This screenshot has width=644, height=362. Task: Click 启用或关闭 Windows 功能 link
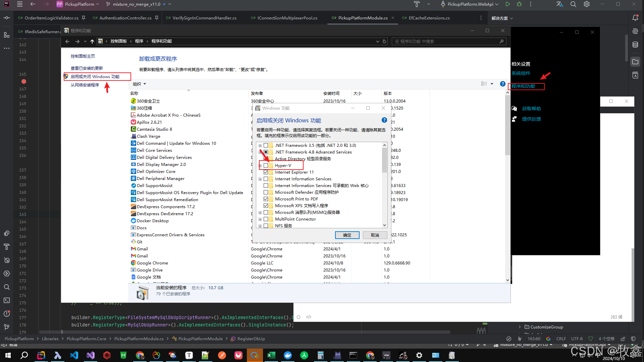[x=95, y=77]
